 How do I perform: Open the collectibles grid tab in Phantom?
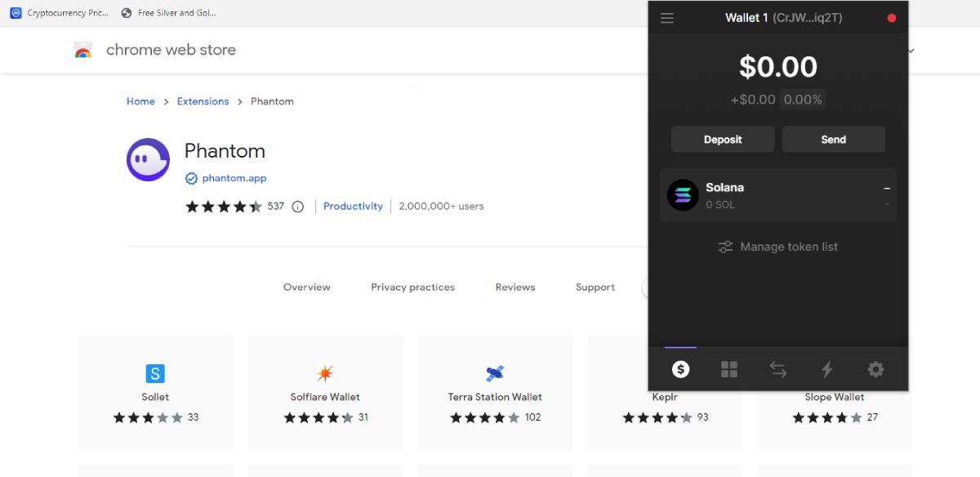click(x=729, y=370)
